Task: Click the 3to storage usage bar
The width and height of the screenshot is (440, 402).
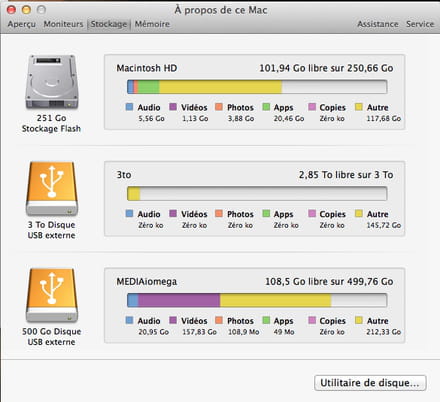Action: 257,193
